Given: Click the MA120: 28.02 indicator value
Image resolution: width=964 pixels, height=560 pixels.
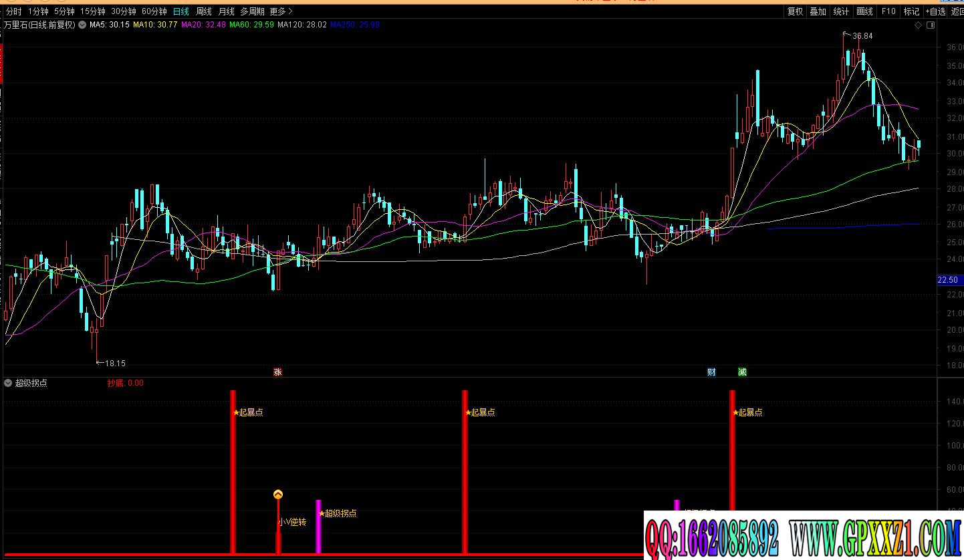Looking at the screenshot, I should [x=302, y=25].
